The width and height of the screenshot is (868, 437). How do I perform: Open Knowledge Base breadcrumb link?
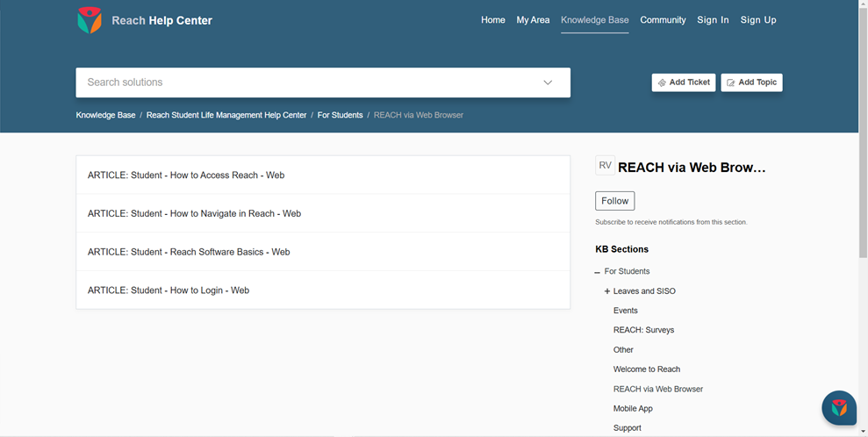[105, 115]
